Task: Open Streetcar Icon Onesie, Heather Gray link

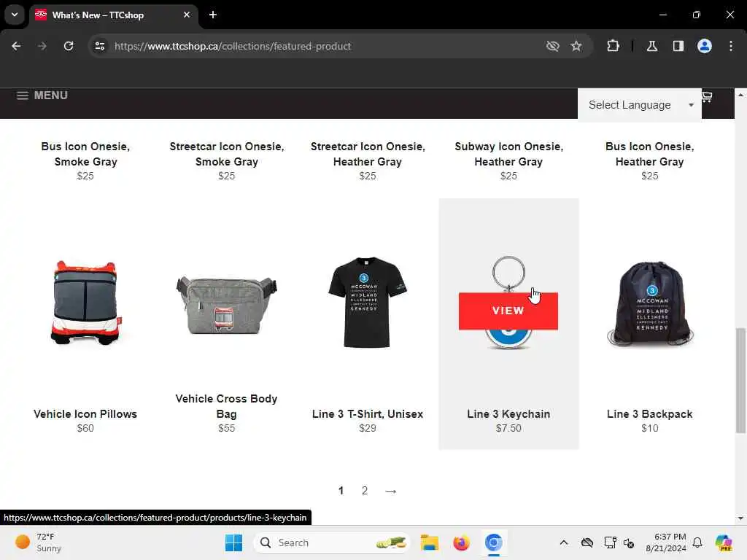Action: [x=368, y=154]
